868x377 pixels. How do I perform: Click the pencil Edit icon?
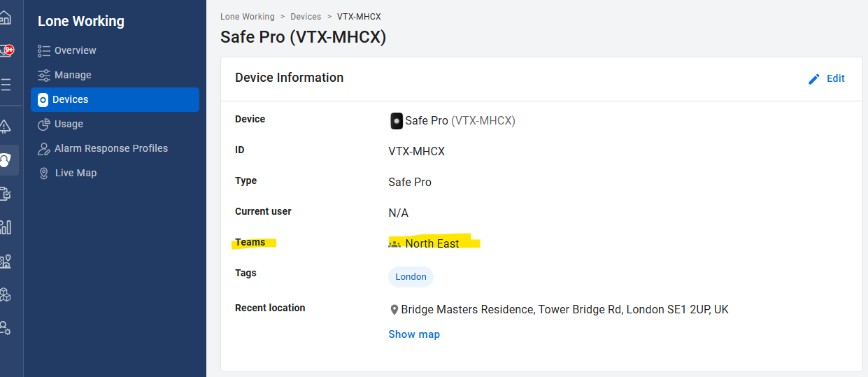(813, 79)
